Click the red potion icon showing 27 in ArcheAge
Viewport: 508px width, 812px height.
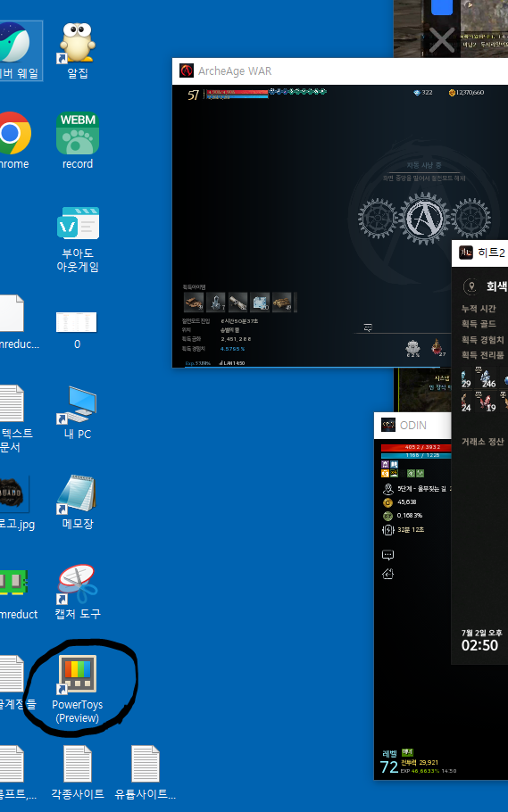click(x=437, y=347)
